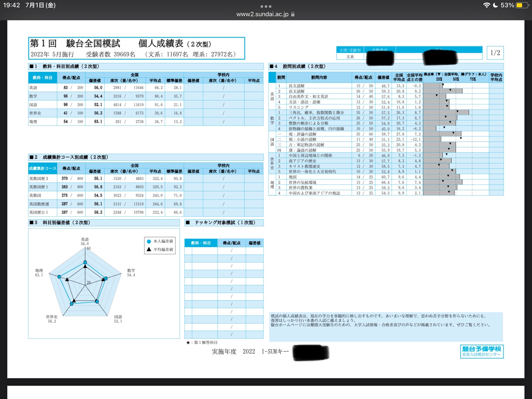
Task: Click the radar chart 英語 56.0 label
Action: tap(85, 241)
